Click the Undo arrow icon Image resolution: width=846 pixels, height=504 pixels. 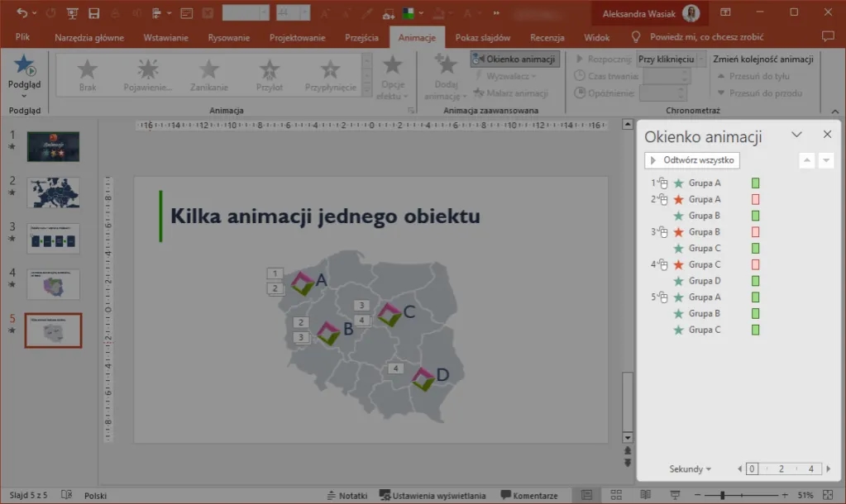pyautogui.click(x=22, y=13)
